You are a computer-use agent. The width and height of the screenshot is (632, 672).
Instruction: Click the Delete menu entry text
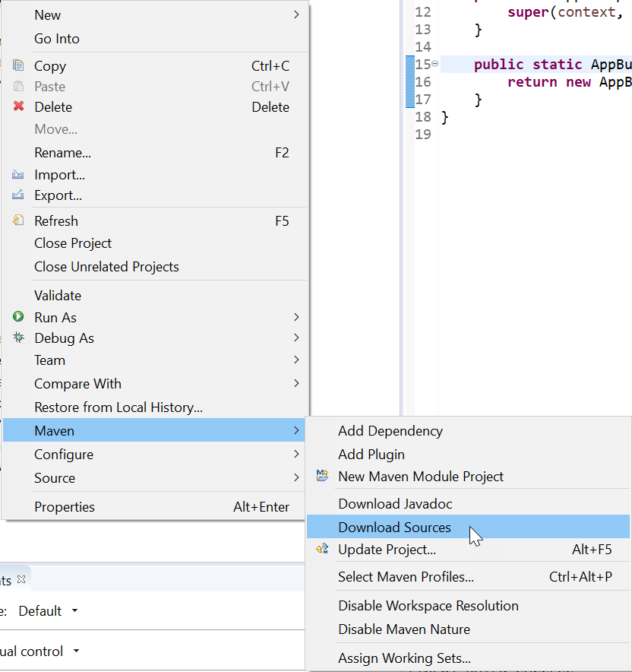point(53,106)
